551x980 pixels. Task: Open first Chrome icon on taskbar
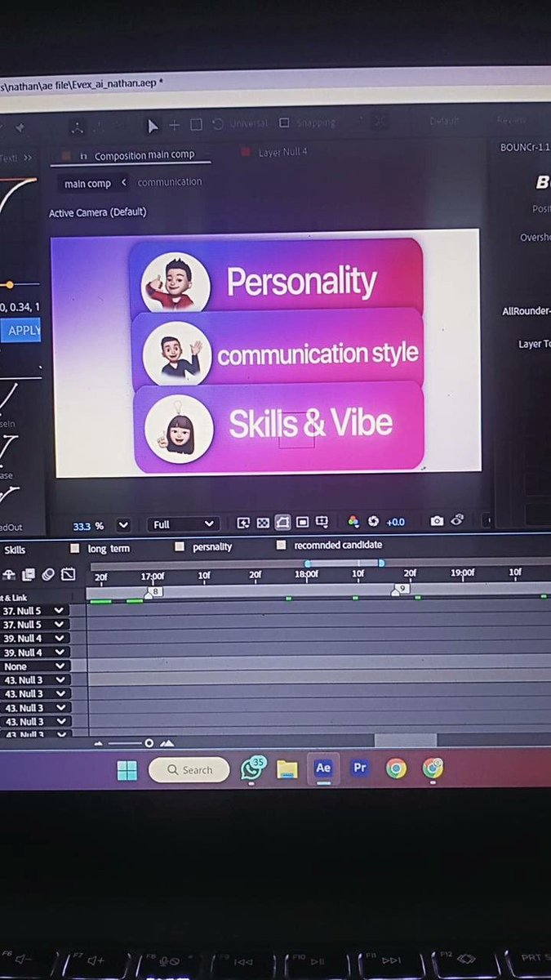pyautogui.click(x=396, y=768)
